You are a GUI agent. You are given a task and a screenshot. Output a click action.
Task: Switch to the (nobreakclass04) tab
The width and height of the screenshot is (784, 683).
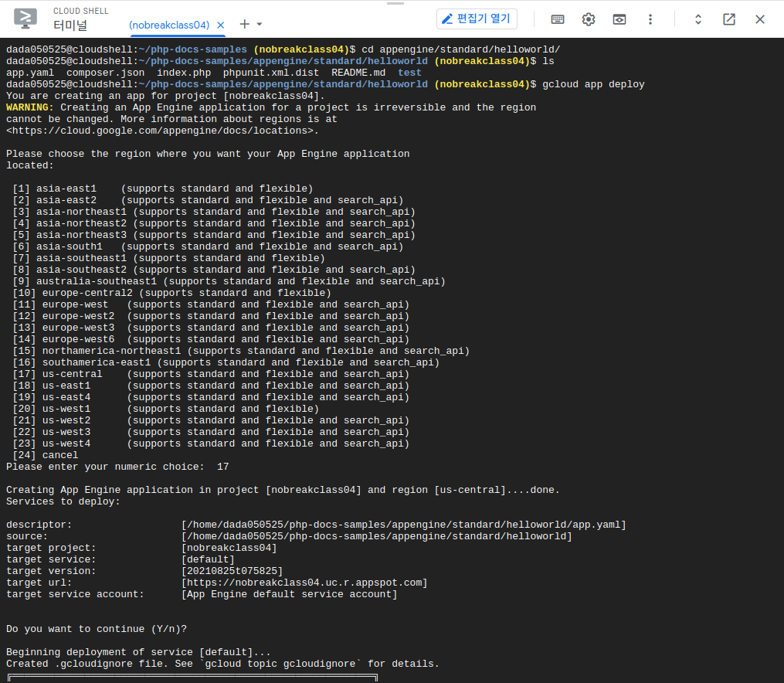[x=169, y=25]
